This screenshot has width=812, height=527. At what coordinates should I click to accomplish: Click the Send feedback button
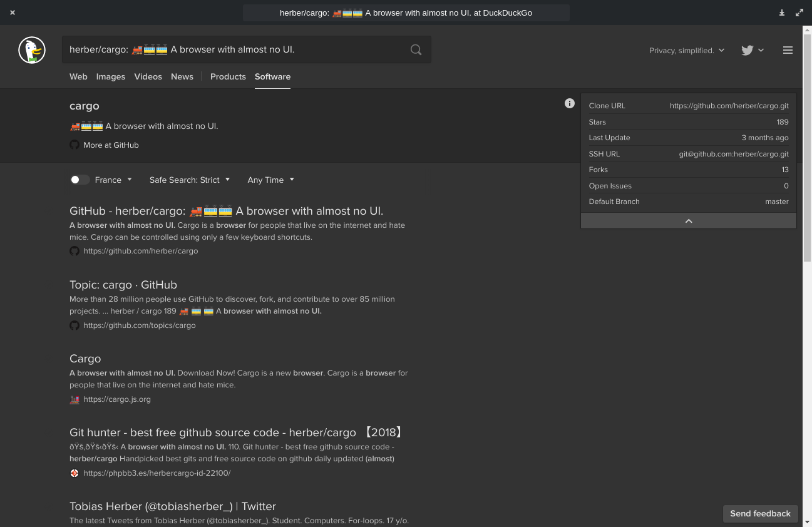[x=760, y=513]
